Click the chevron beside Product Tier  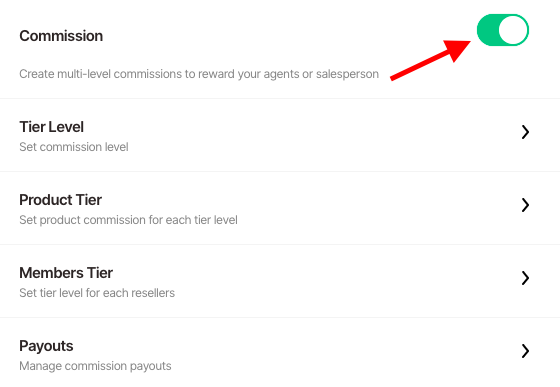click(525, 205)
